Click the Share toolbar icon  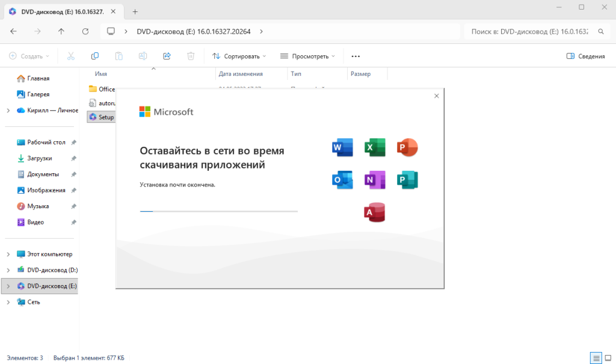click(167, 56)
